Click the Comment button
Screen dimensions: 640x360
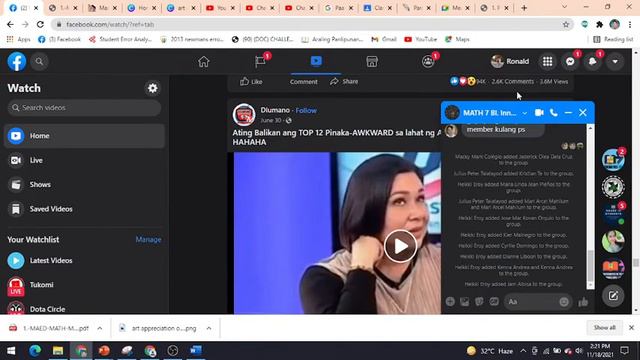[x=303, y=82]
